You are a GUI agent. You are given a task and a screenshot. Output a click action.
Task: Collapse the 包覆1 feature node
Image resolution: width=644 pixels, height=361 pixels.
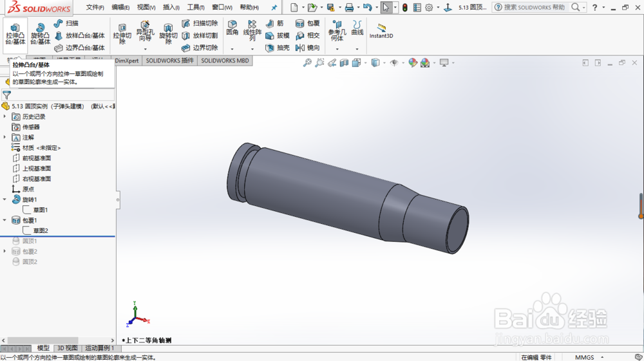(5, 220)
